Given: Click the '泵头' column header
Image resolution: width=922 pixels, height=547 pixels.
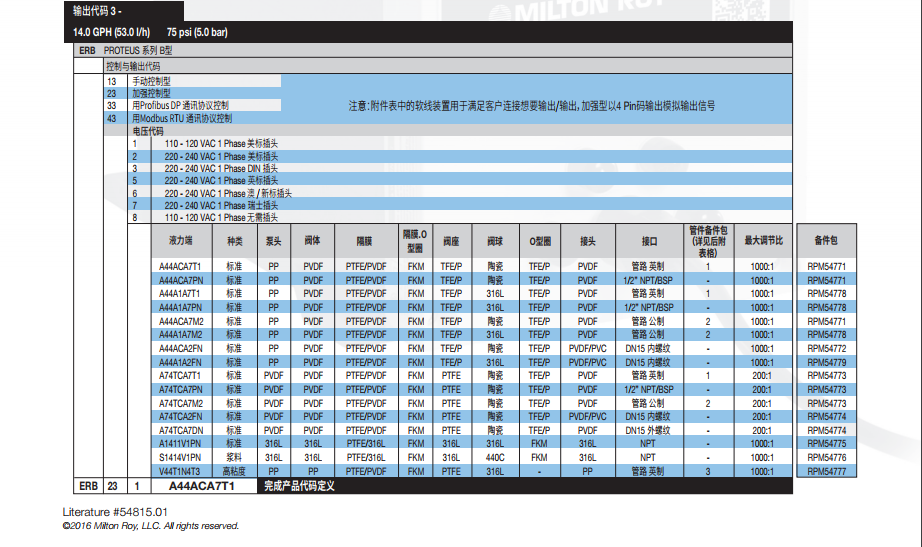Looking at the screenshot, I should [273, 241].
